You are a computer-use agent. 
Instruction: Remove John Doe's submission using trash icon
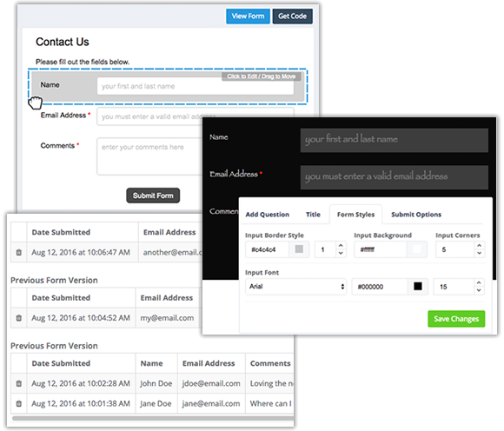[x=18, y=383]
